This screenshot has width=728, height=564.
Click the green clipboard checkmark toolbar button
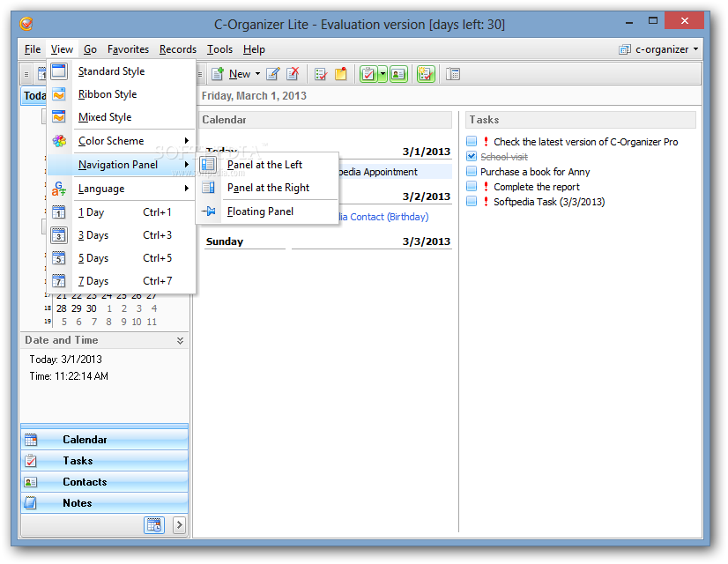point(368,74)
